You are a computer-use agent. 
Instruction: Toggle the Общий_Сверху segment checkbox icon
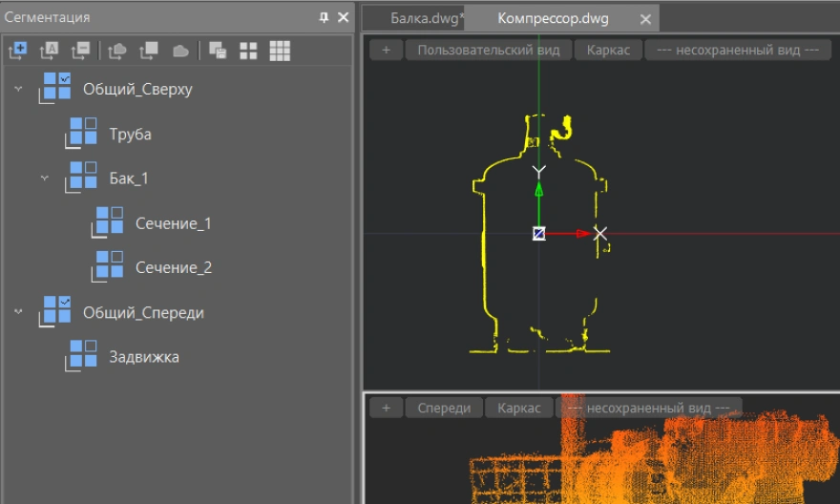(57, 86)
